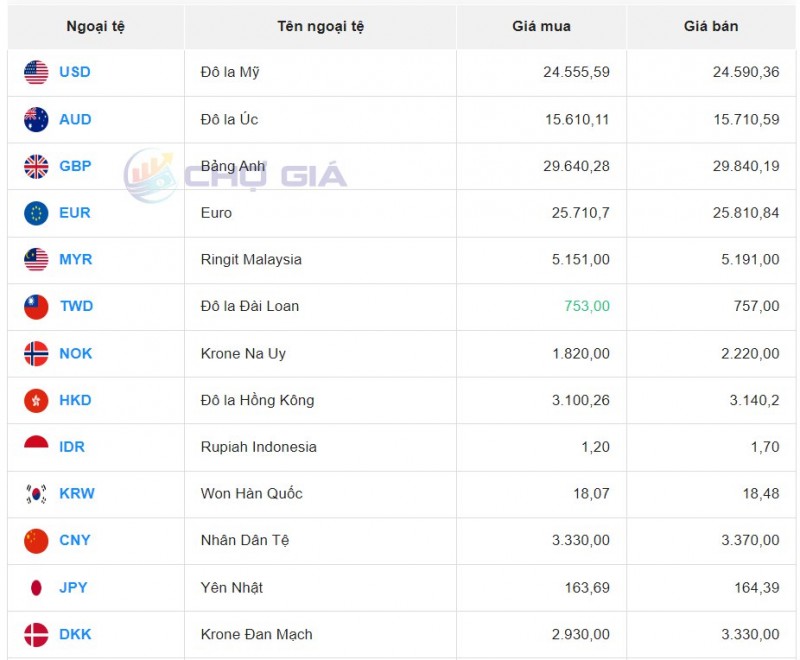Screen dimensions: 800x660
Task: Click the "Tên ngoại tệ" column header
Action: (x=321, y=26)
